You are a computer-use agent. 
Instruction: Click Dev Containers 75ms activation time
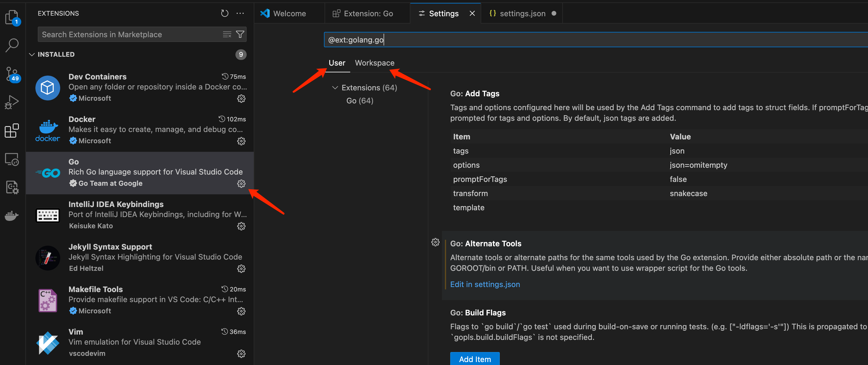click(234, 76)
